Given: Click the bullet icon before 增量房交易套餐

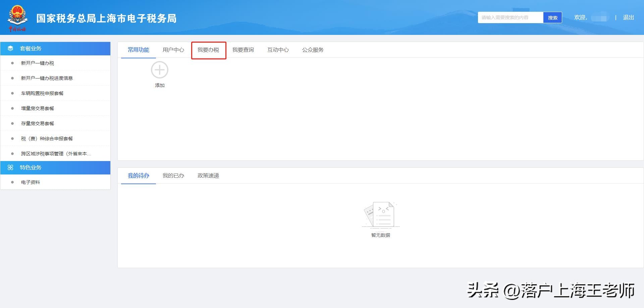Looking at the screenshot, I should (13, 108).
